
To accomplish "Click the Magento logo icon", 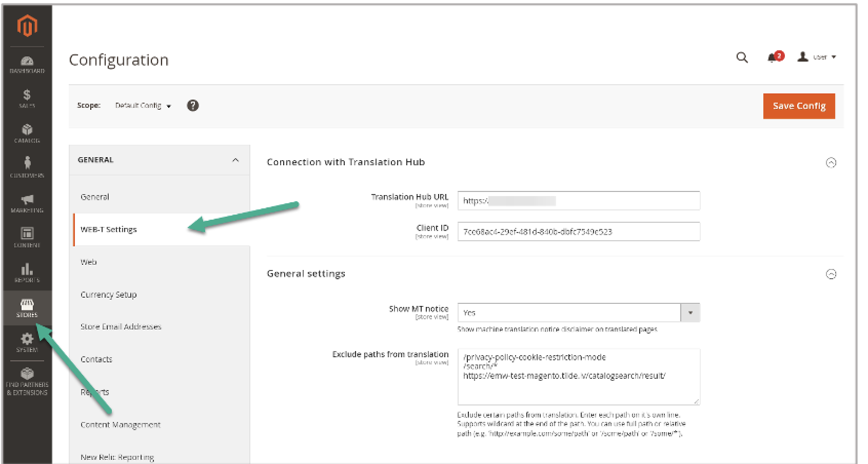I will click(27, 26).
